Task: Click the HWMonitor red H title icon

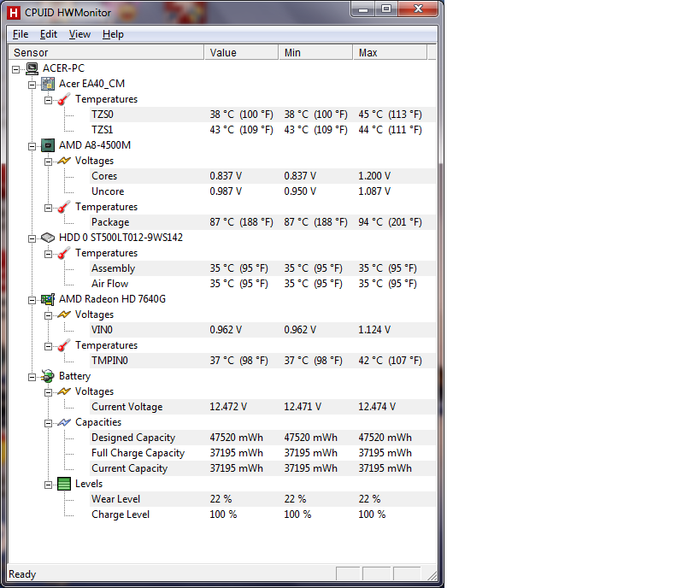Action: coord(14,13)
